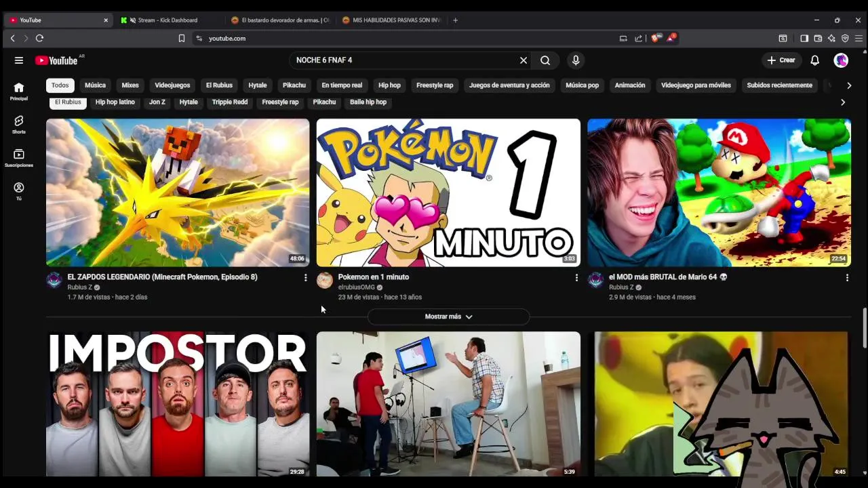The width and height of the screenshot is (868, 488).
Task: Select the Todos filter chip
Action: coord(60,85)
